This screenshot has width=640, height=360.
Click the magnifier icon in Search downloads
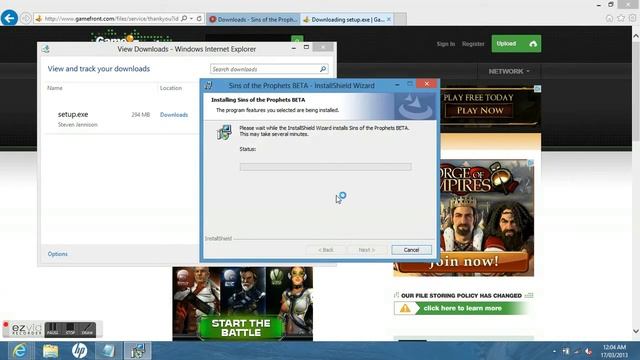(x=323, y=69)
